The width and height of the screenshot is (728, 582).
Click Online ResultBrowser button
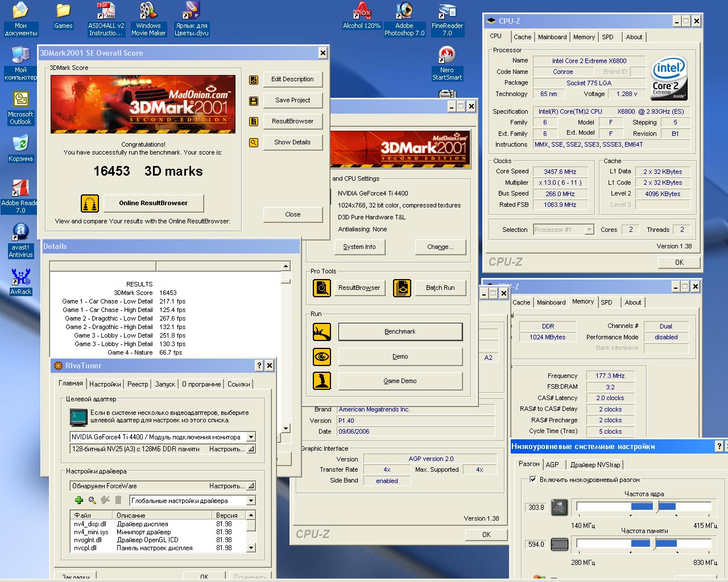(154, 203)
